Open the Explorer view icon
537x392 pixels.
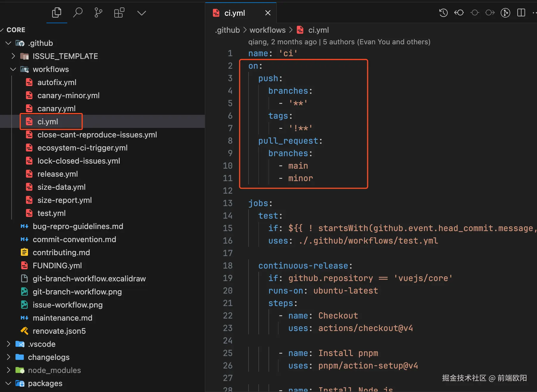(57, 13)
